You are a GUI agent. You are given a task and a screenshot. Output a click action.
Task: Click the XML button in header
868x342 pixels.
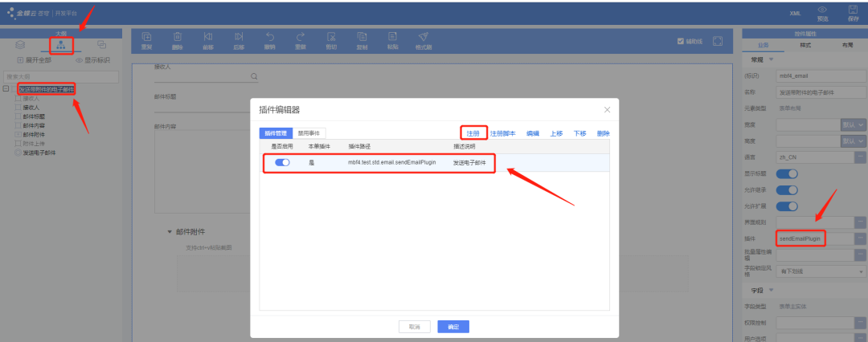click(796, 14)
